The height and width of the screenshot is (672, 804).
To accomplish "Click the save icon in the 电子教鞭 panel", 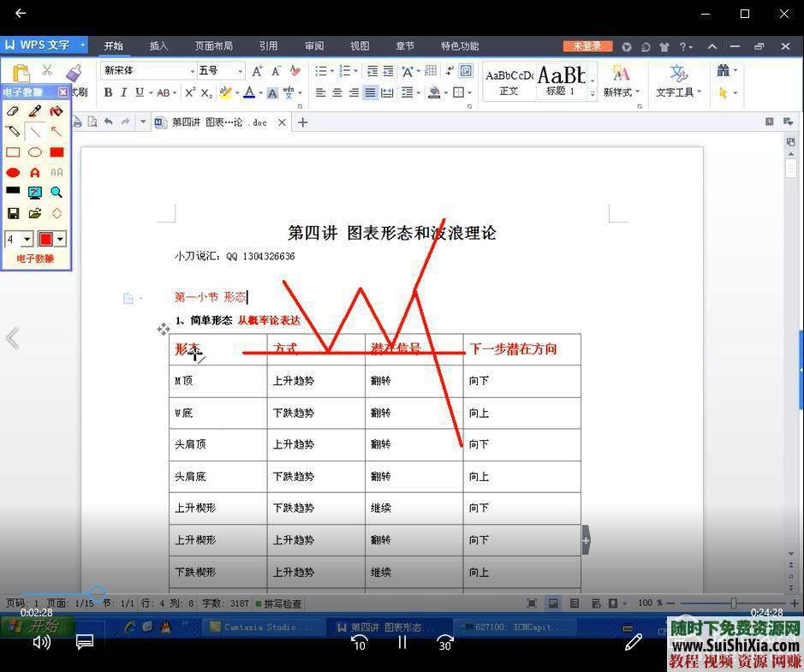I will click(x=12, y=212).
